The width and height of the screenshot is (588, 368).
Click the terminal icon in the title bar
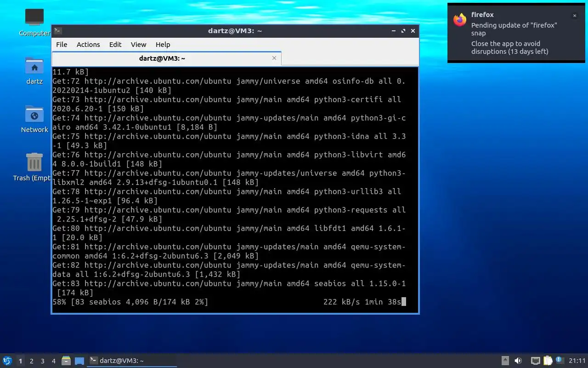58,31
